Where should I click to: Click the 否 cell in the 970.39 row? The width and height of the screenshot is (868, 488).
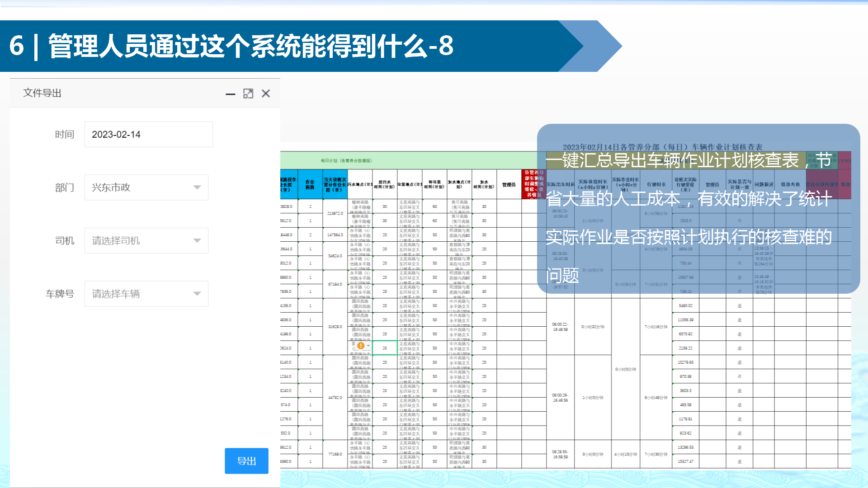point(740,376)
